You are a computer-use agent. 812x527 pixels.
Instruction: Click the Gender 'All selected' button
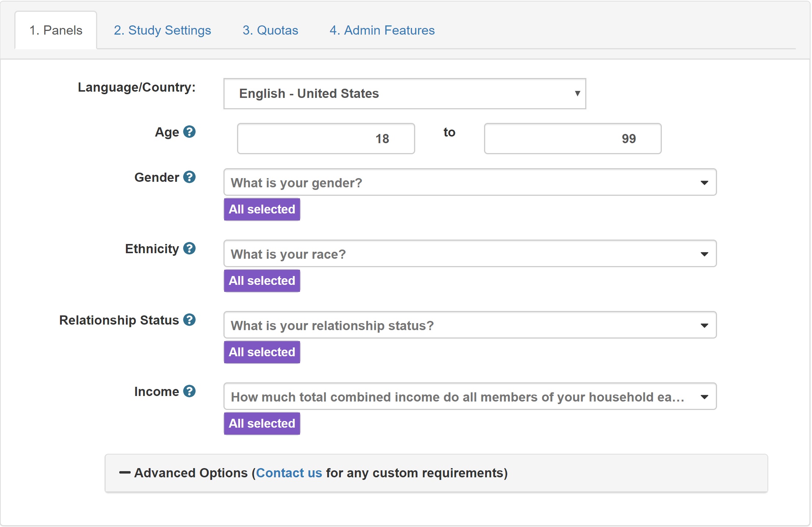tap(262, 209)
